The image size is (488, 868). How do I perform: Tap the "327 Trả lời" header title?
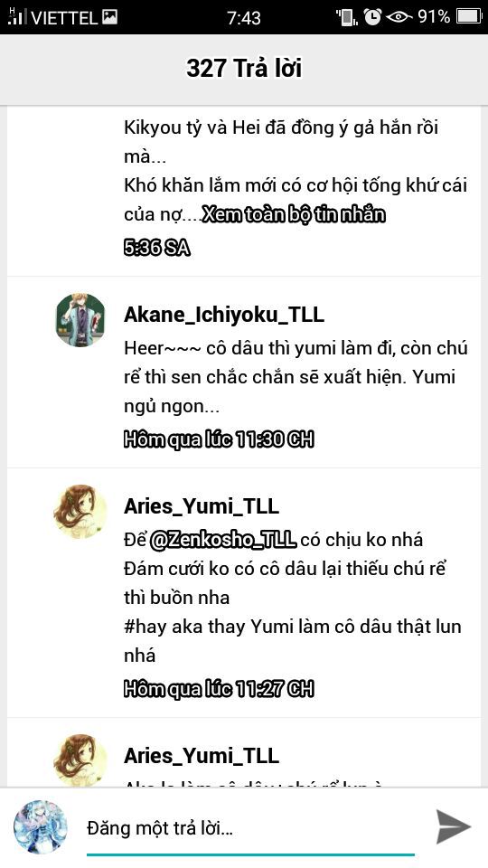pos(244,69)
